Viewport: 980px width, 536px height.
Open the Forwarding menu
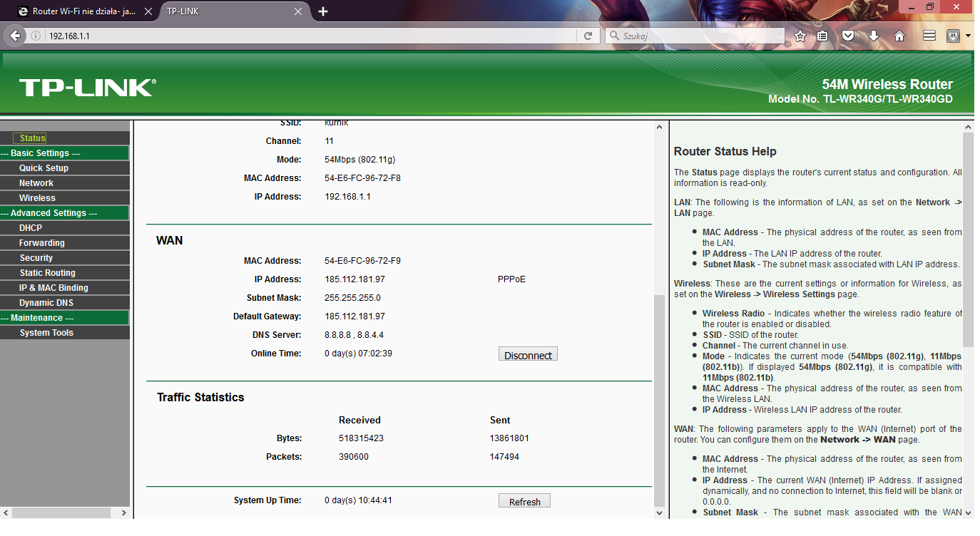coord(42,243)
